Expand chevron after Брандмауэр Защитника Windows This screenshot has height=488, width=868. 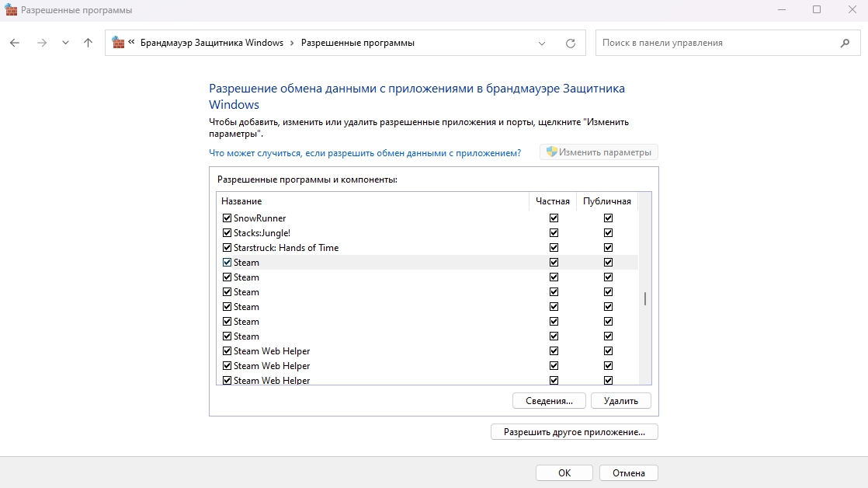click(x=292, y=43)
